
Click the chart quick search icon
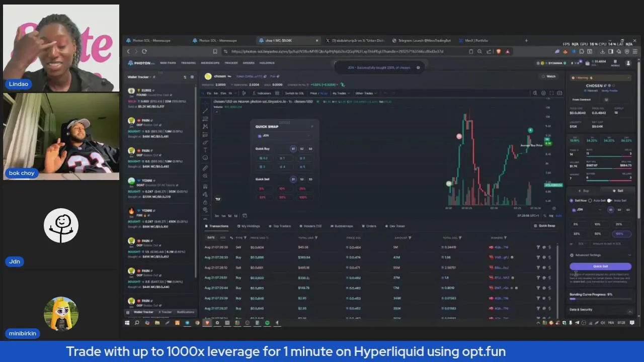tap(535, 93)
